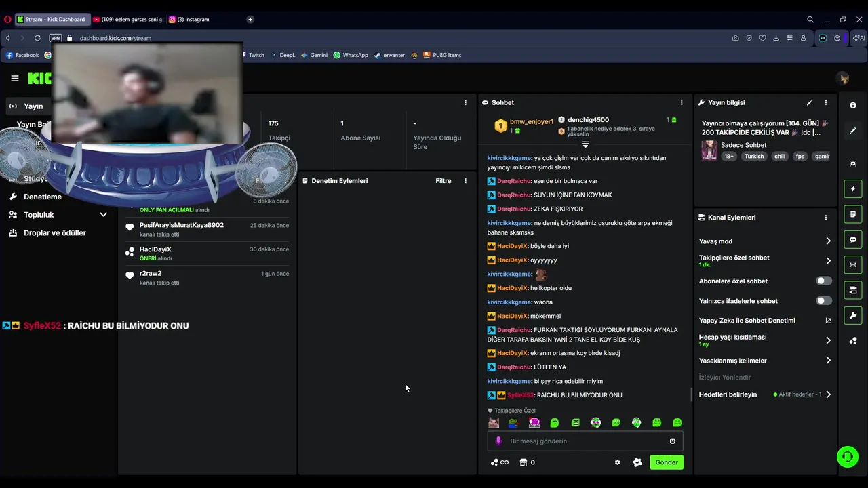Edit stream info with pencil in Yayın bilgisi
Viewport: 868px width, 488px height.
point(809,102)
